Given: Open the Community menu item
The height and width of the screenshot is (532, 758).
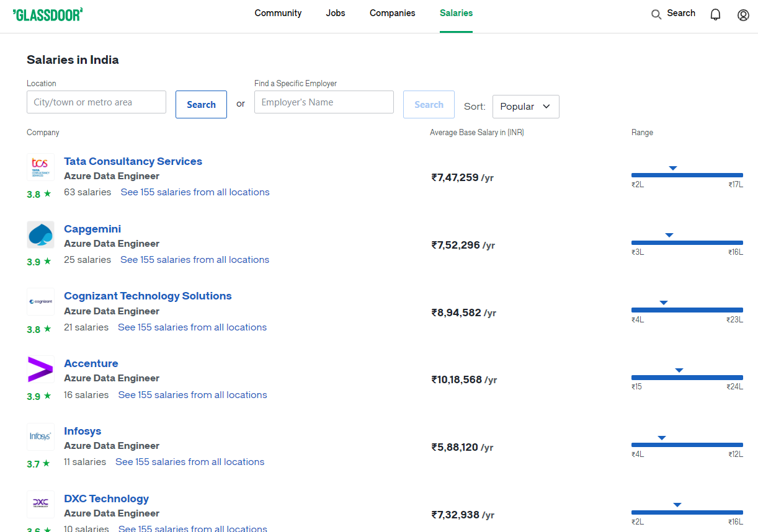Looking at the screenshot, I should (x=278, y=13).
